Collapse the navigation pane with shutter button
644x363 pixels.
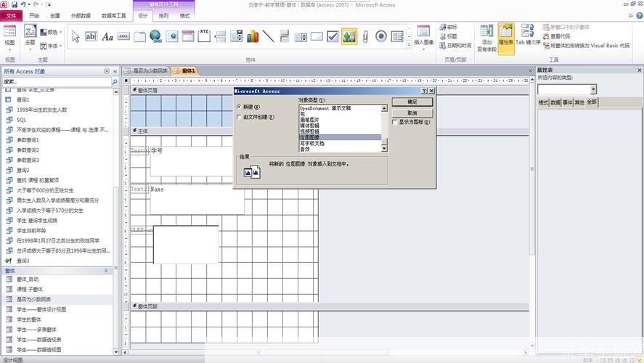(x=115, y=71)
